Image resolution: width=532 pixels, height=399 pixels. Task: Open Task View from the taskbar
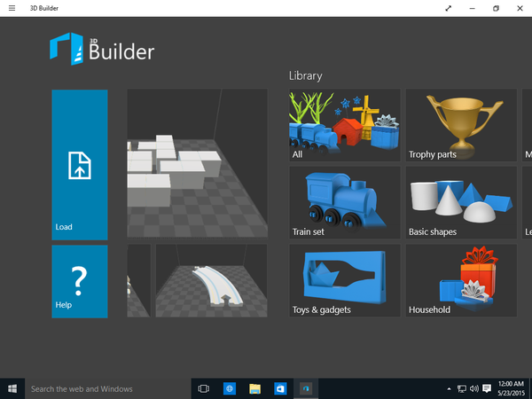click(x=204, y=388)
